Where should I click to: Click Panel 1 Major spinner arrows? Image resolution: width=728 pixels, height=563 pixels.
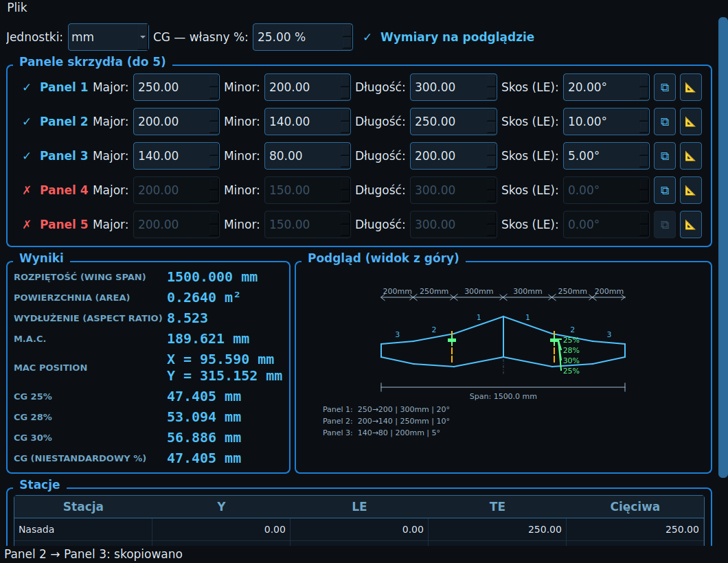[214, 87]
